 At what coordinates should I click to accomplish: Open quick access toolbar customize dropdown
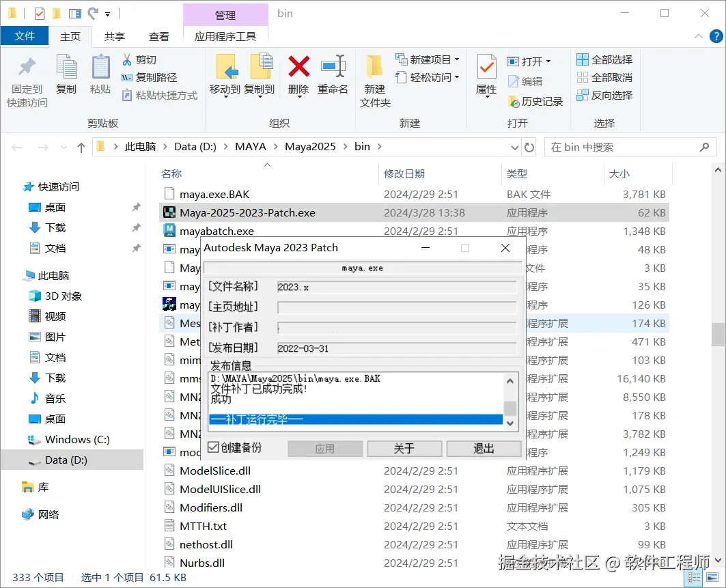tap(107, 14)
